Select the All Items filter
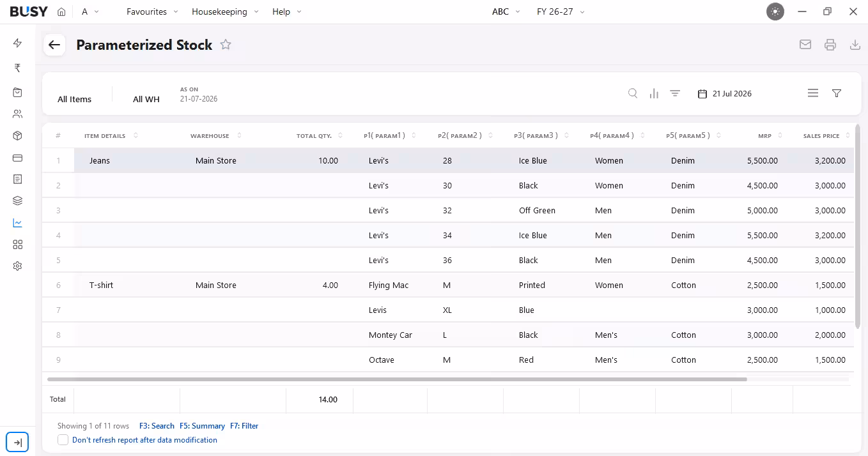The height and width of the screenshot is (456, 868). click(74, 99)
